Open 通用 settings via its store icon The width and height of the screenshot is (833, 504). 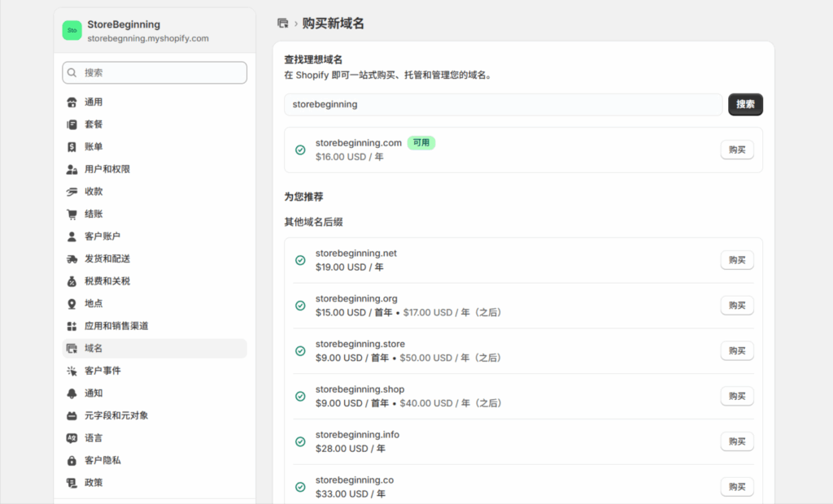pyautogui.click(x=72, y=102)
